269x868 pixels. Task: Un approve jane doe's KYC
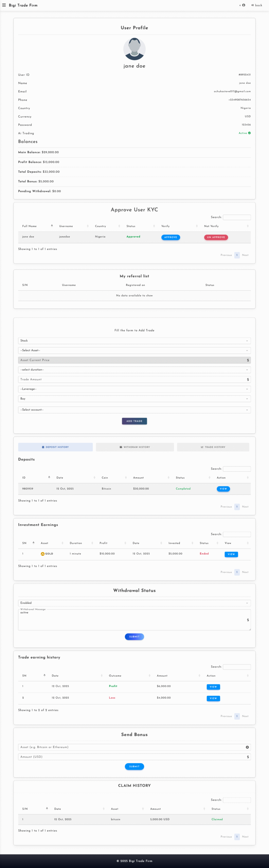(216, 237)
